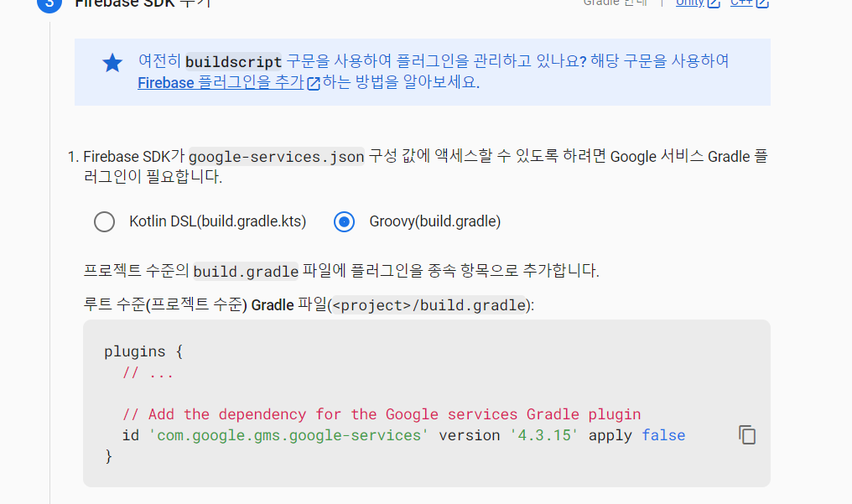Click the '// ...' comment line
Image resolution: width=852 pixels, height=504 pixels.
[x=148, y=372]
